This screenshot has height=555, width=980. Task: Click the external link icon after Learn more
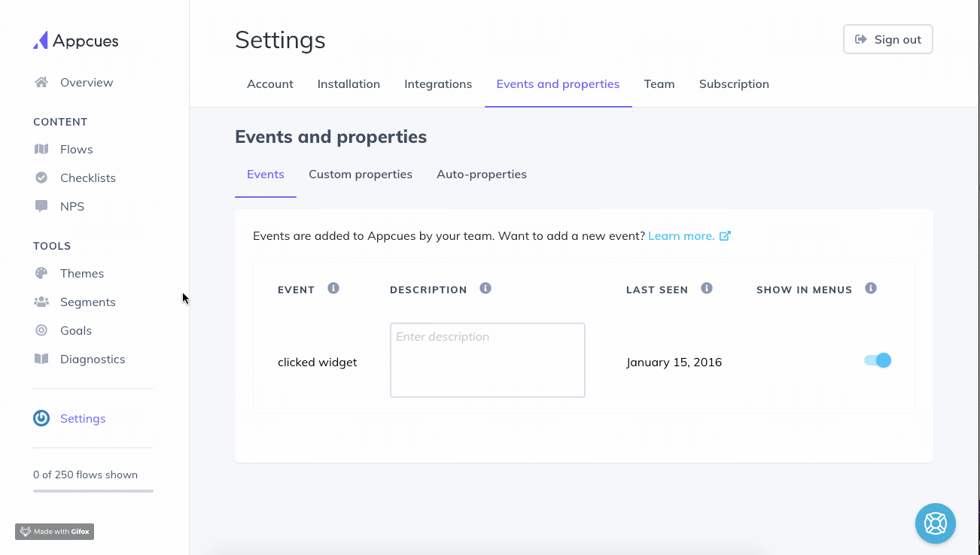coord(725,235)
